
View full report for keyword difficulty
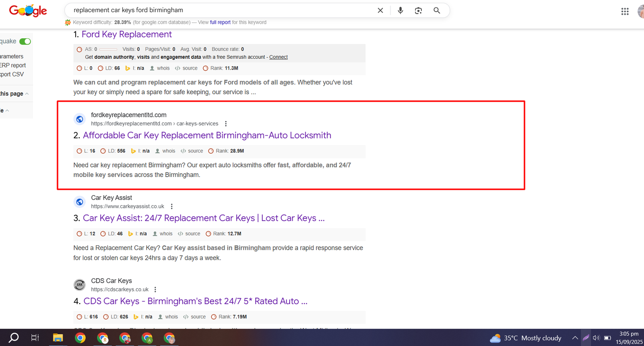tap(220, 23)
